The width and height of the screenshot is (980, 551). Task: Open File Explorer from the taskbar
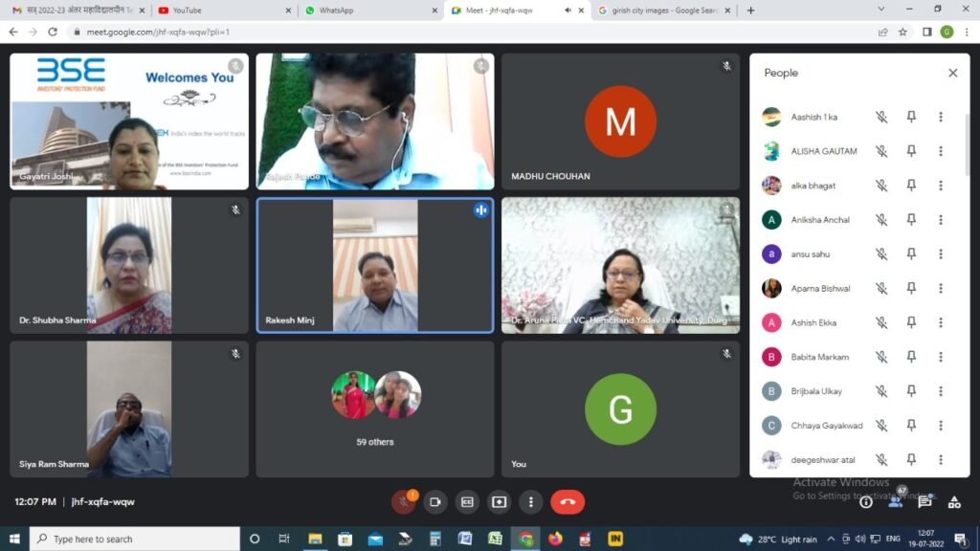(x=314, y=539)
